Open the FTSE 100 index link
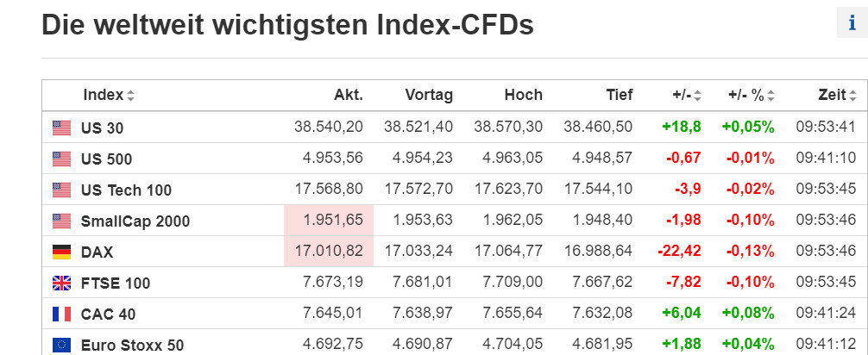868x355 pixels. click(x=115, y=283)
